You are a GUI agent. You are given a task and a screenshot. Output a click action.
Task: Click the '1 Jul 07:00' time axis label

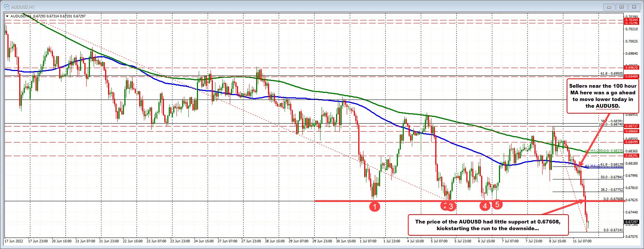368,241
